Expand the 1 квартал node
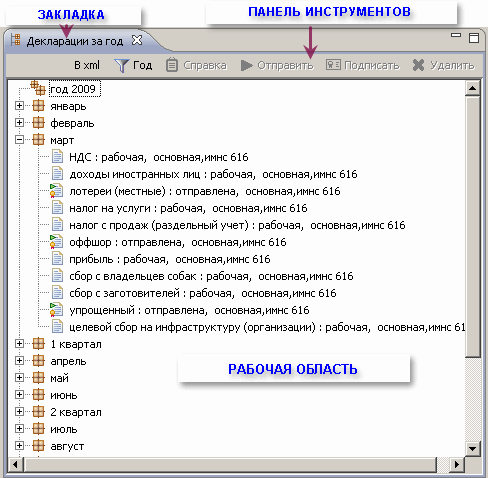This screenshot has width=488, height=478. tap(19, 344)
